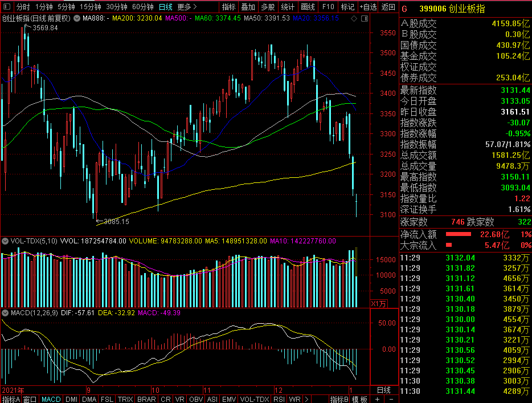Screen dimensions: 532x403
Task: Open the VOL-TDX indicator dropdown arrow
Action: 5,241
